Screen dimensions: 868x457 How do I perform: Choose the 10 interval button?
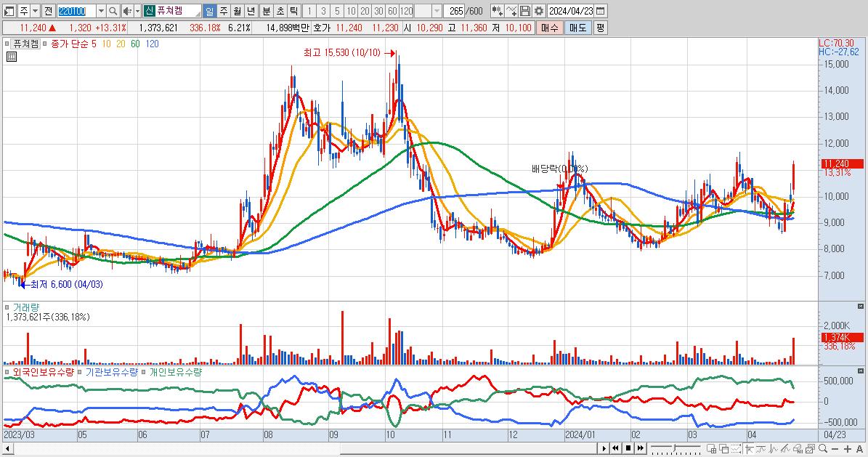[351, 10]
